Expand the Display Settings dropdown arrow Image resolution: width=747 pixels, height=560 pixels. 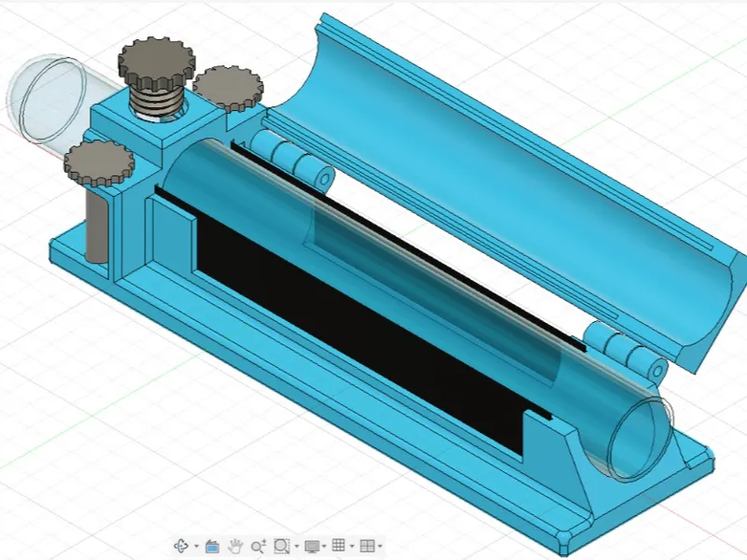click(324, 546)
